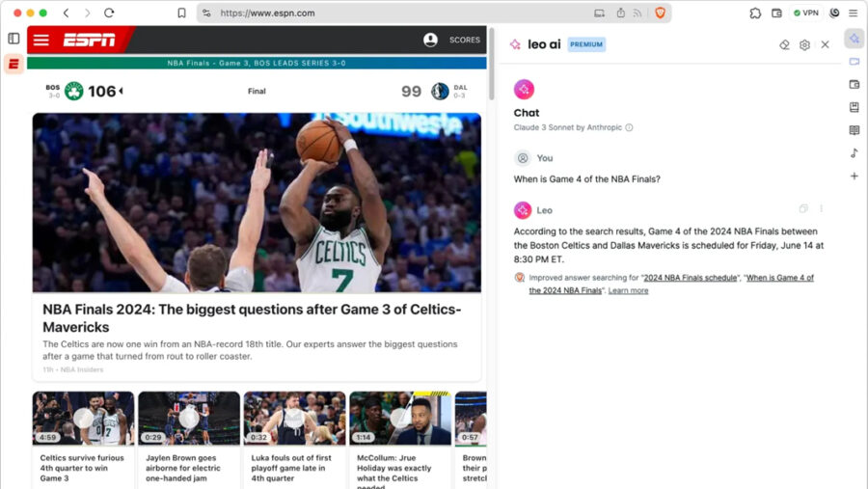
Task: Copy Leo's answer with the copy icon
Action: 803,208
